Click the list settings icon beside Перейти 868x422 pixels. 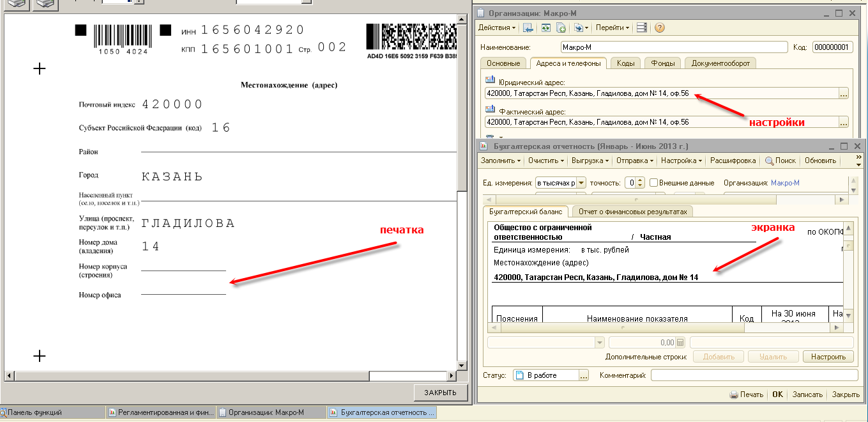pos(642,27)
